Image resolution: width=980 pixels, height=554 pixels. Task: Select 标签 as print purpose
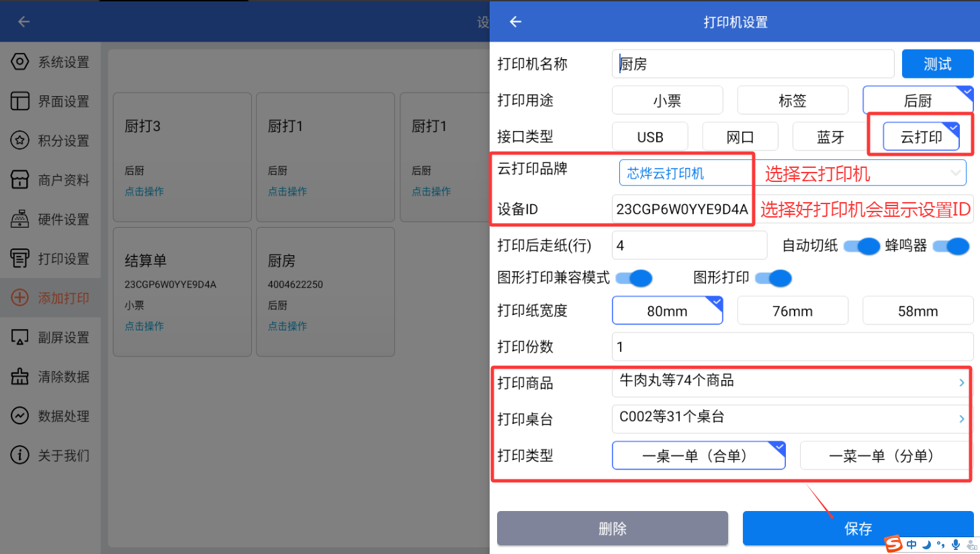[x=793, y=101]
